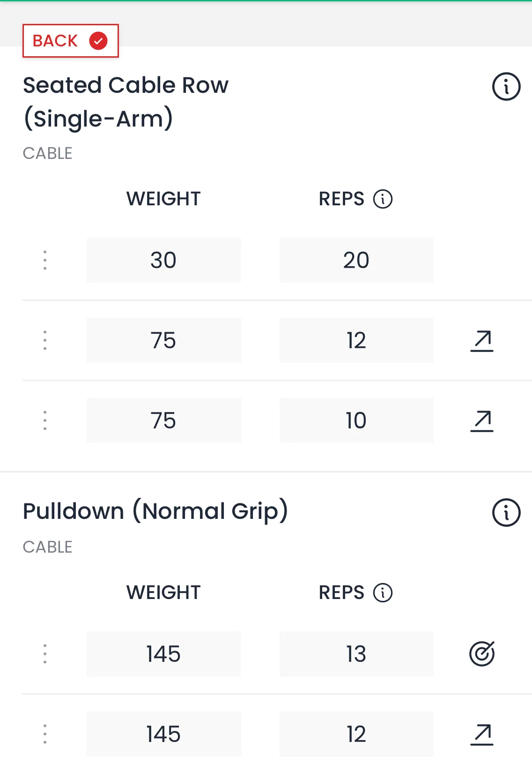
Task: Tap trend arrow on 145 × 12 set
Action: (482, 734)
